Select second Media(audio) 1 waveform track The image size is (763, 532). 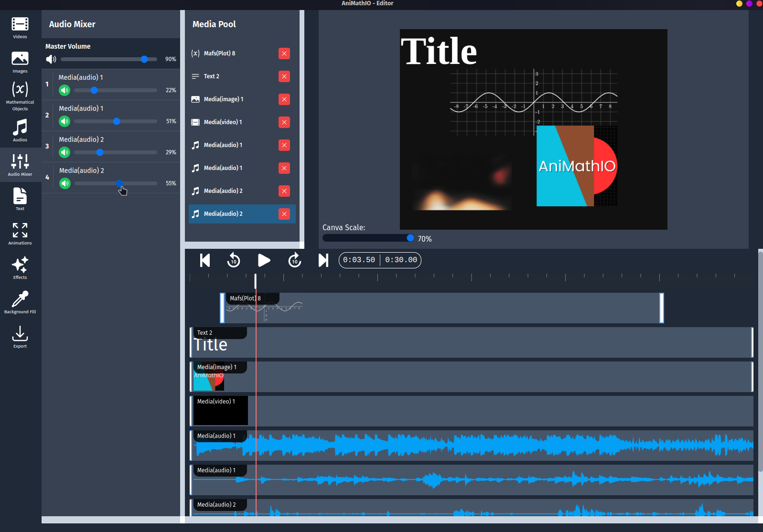(472, 480)
